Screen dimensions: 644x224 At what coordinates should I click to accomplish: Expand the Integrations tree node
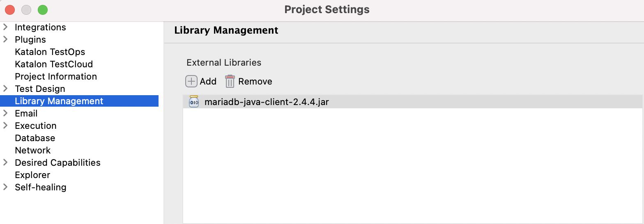[x=5, y=27]
